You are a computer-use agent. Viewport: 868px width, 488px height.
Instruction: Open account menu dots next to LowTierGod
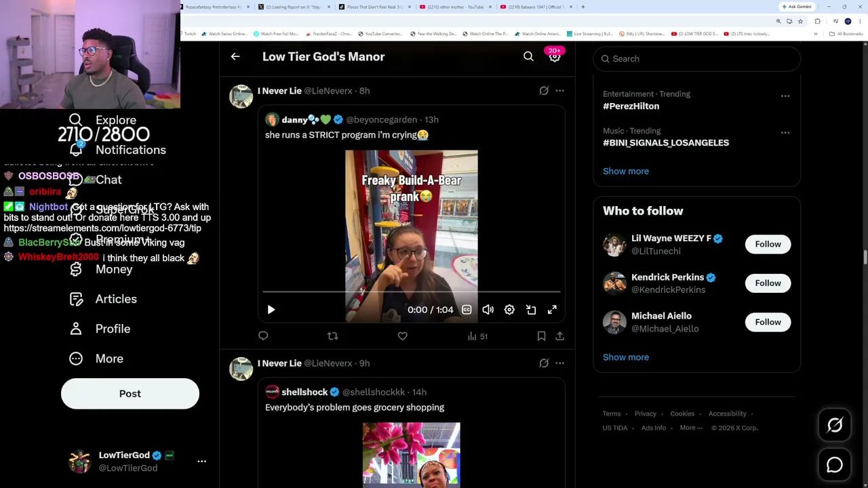pyautogui.click(x=201, y=461)
